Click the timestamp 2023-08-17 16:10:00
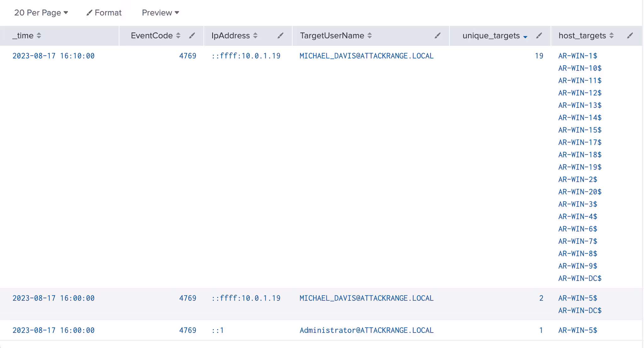The image size is (644, 348). coord(53,56)
